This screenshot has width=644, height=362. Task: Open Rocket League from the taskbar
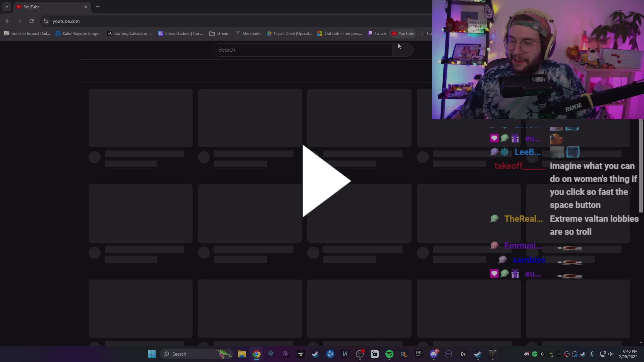point(404,354)
